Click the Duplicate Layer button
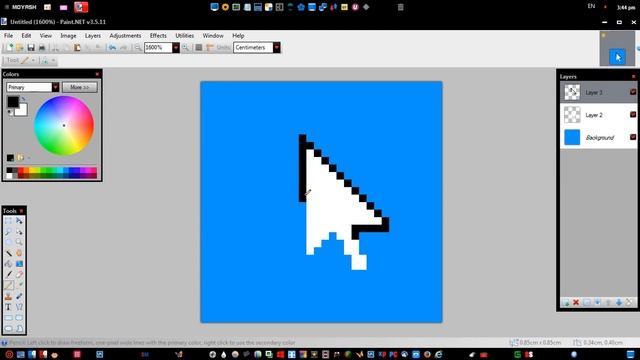640x360 pixels. (x=587, y=302)
